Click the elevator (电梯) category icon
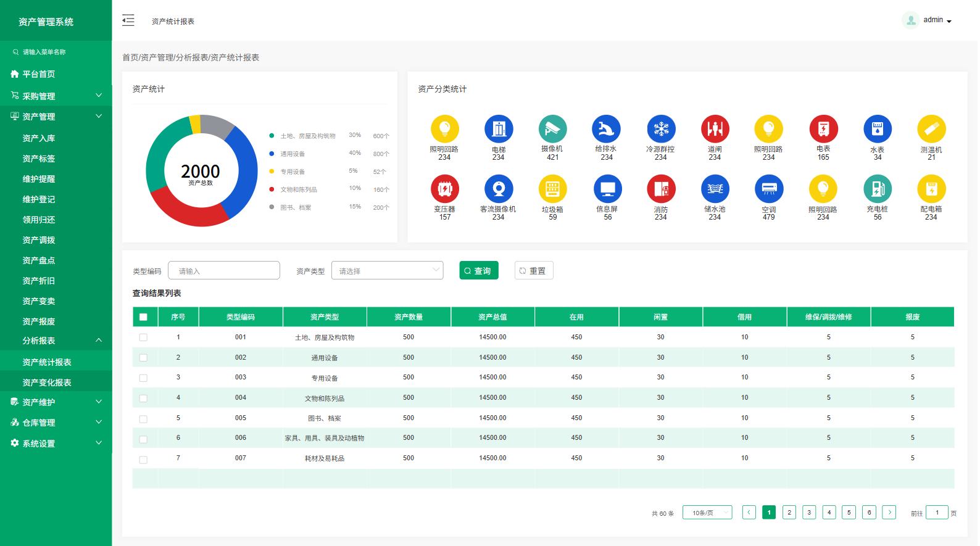The width and height of the screenshot is (980, 546). 499,129
